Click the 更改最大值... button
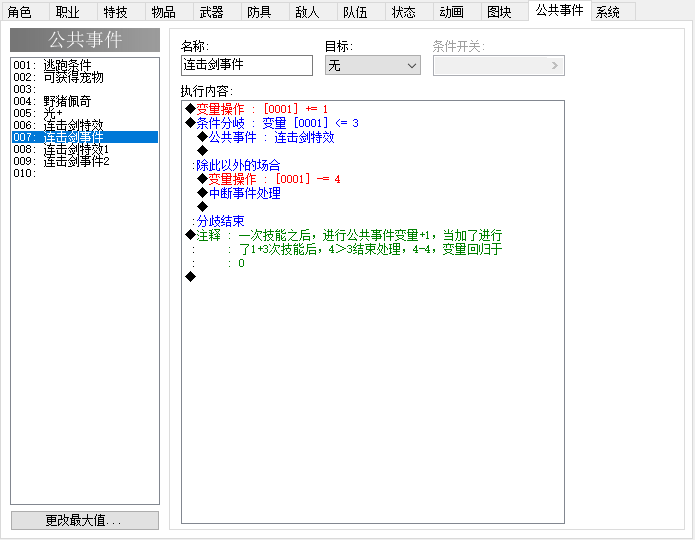 coord(85,520)
